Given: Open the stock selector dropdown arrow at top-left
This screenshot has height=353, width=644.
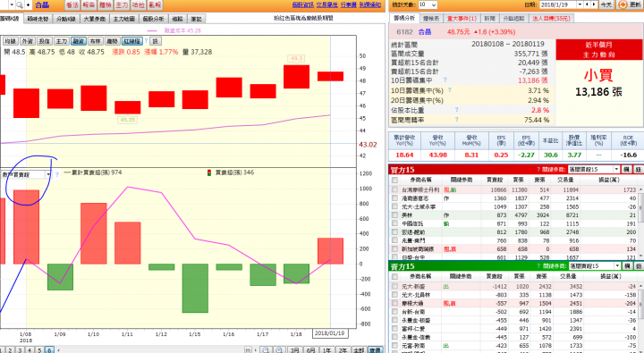Looking at the screenshot, I should (x=12, y=5).
